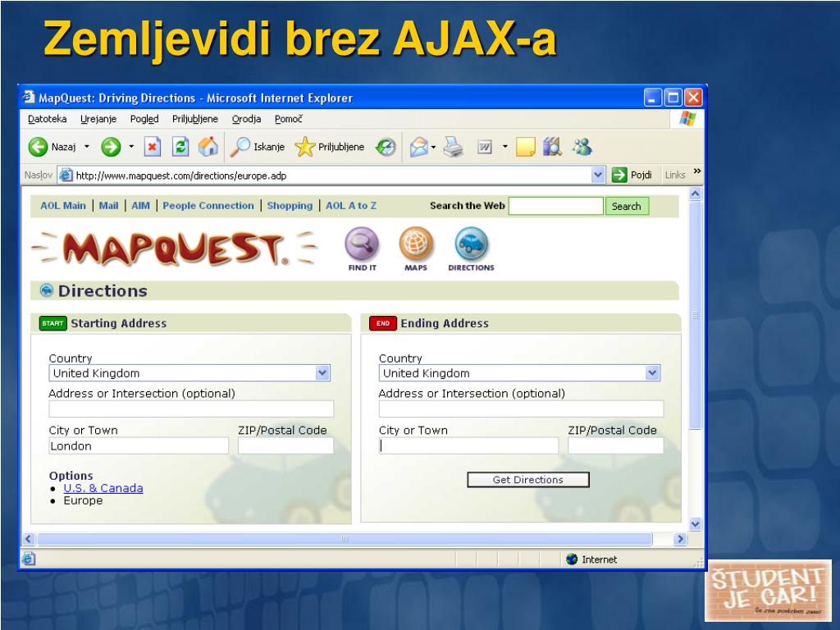The height and width of the screenshot is (630, 840).
Task: Open the People Connection link
Action: 208,206
